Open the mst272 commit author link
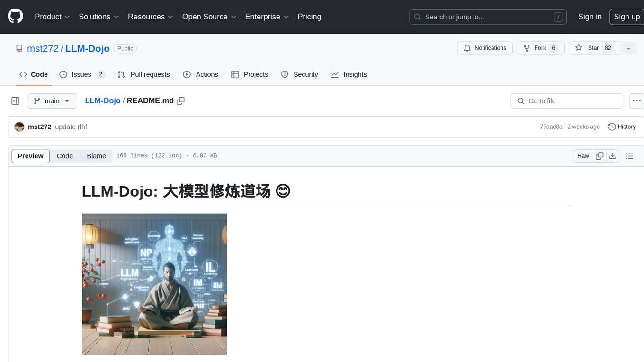The height and width of the screenshot is (362, 644). 39,127
